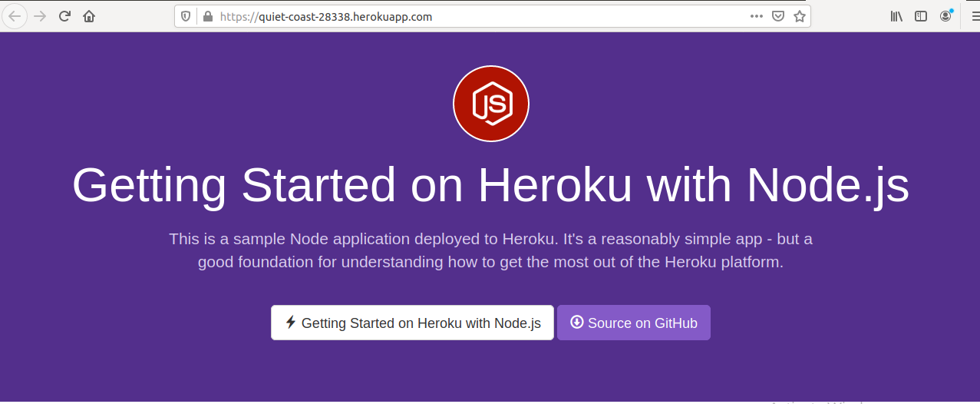Open the Library bookshelf icon
980x404 pixels.
coord(896,16)
